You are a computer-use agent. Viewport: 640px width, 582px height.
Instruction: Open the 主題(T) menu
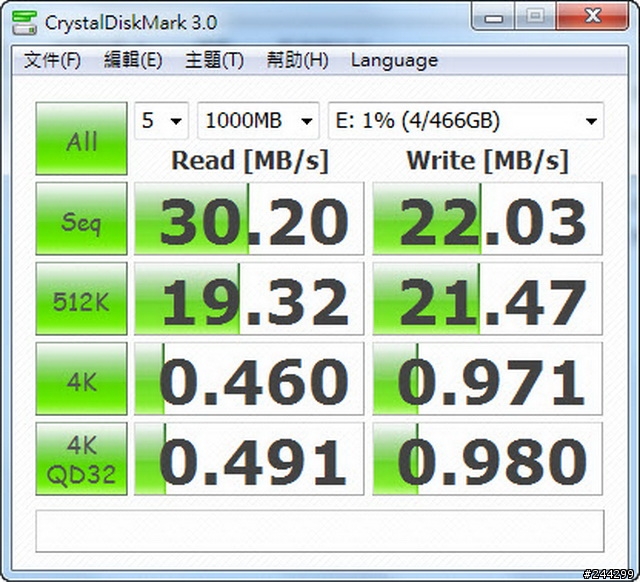(214, 60)
